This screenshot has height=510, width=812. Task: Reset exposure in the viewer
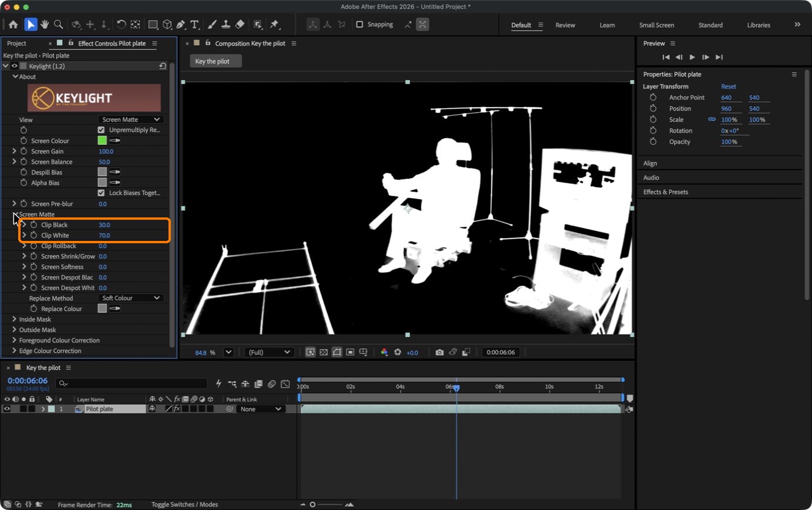pos(397,353)
